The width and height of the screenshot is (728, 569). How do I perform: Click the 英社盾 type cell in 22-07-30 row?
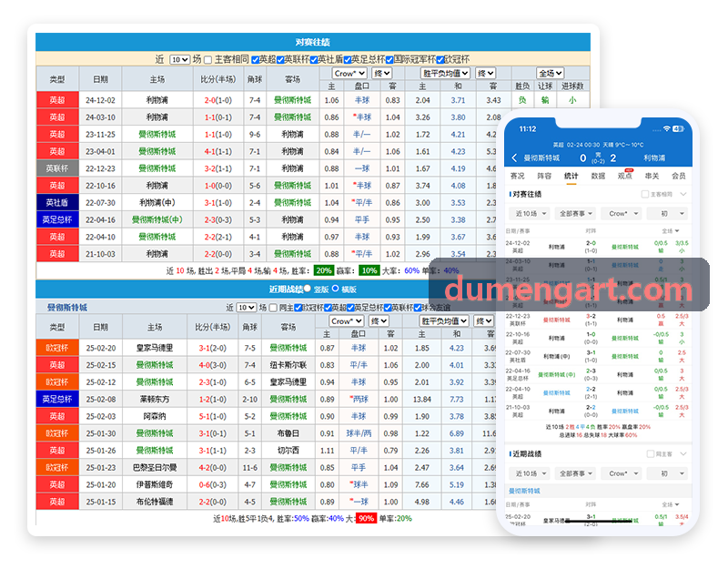tap(57, 202)
